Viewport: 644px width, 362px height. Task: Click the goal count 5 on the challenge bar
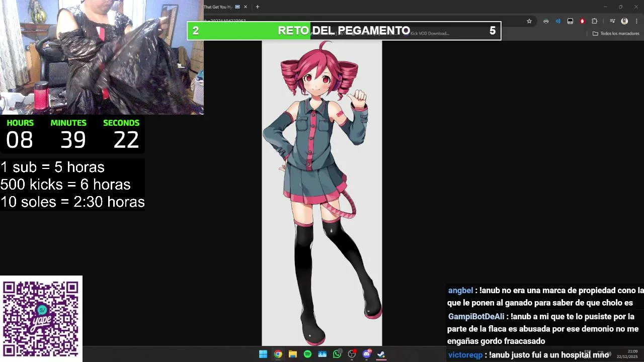[x=493, y=31]
